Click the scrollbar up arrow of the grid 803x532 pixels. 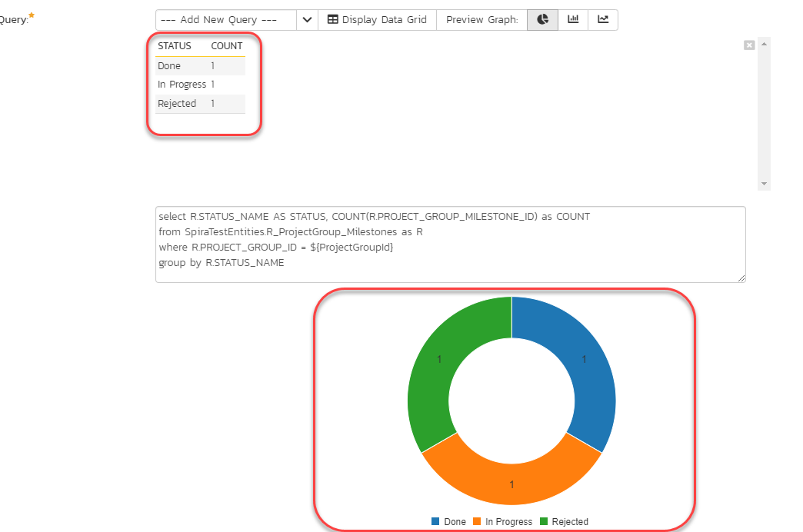(764, 44)
